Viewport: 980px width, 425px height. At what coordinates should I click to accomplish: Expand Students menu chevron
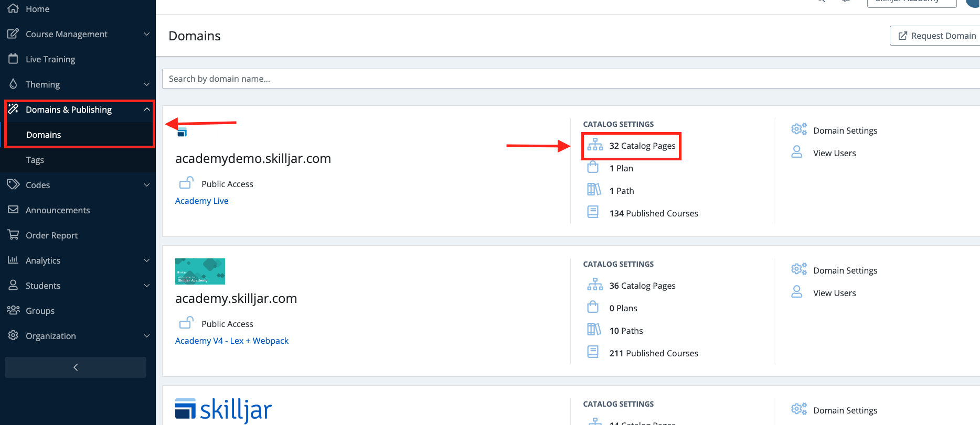pos(147,286)
